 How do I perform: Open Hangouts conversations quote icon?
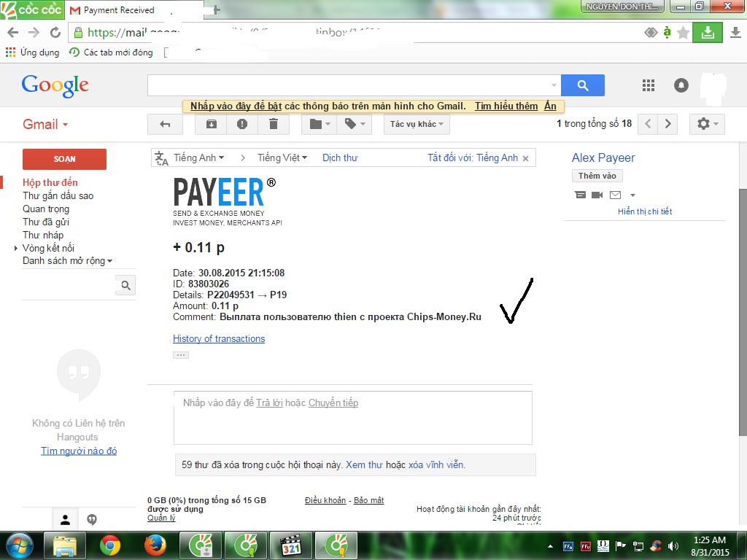pyautogui.click(x=92, y=519)
